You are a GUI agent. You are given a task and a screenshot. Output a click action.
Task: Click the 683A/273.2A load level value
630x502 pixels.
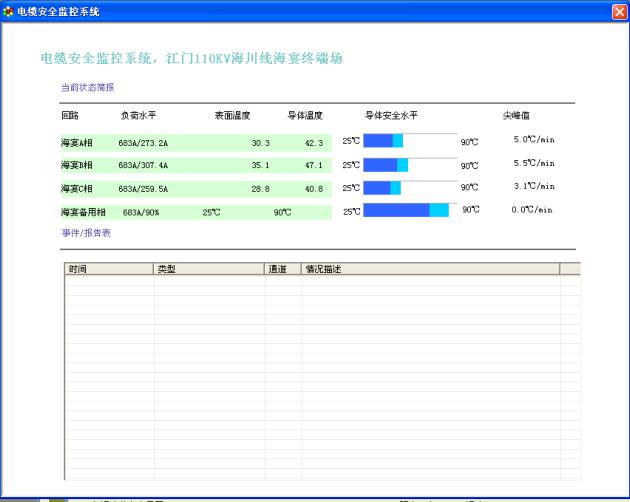(x=143, y=143)
